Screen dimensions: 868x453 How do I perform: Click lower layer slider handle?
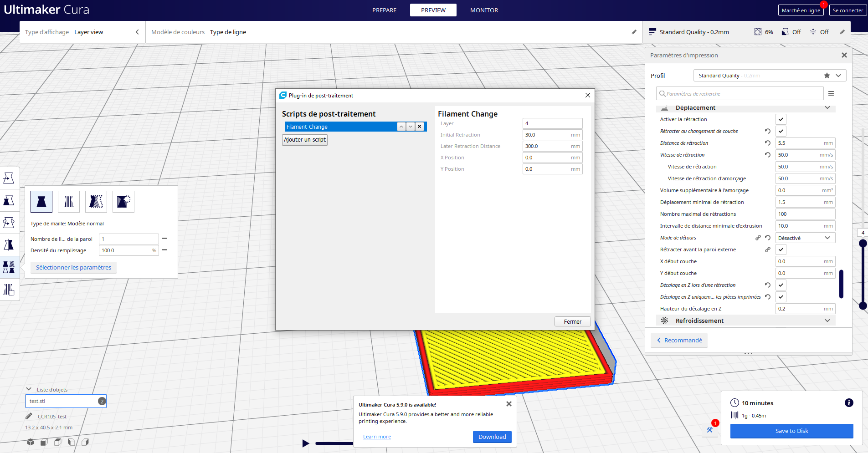[863, 306]
